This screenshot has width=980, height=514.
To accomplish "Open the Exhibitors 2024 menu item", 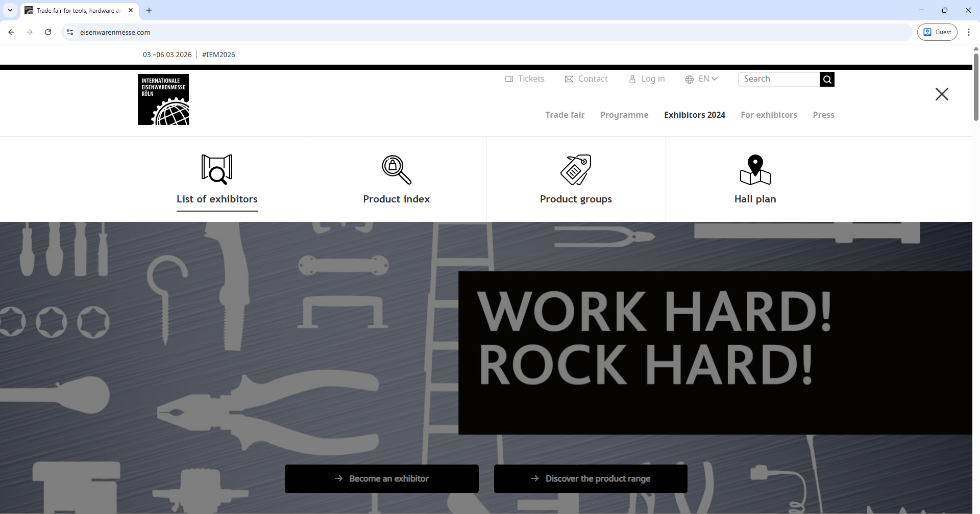I will pyautogui.click(x=694, y=115).
